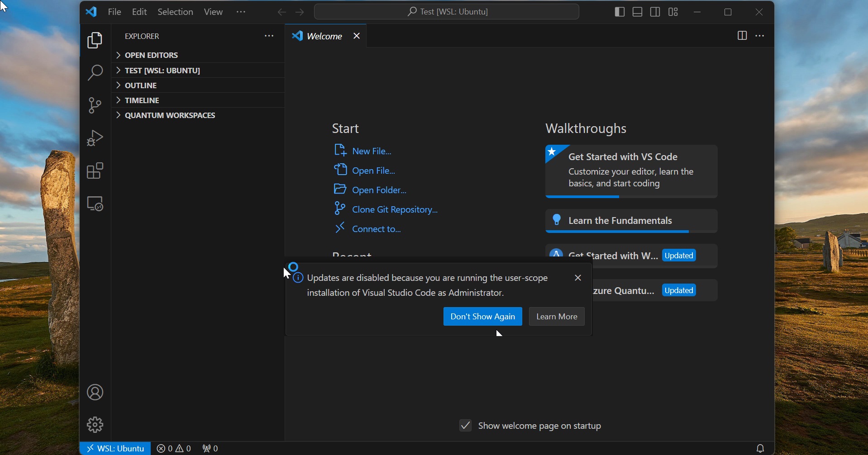Open the Remote Explorer icon
868x455 pixels.
(95, 204)
